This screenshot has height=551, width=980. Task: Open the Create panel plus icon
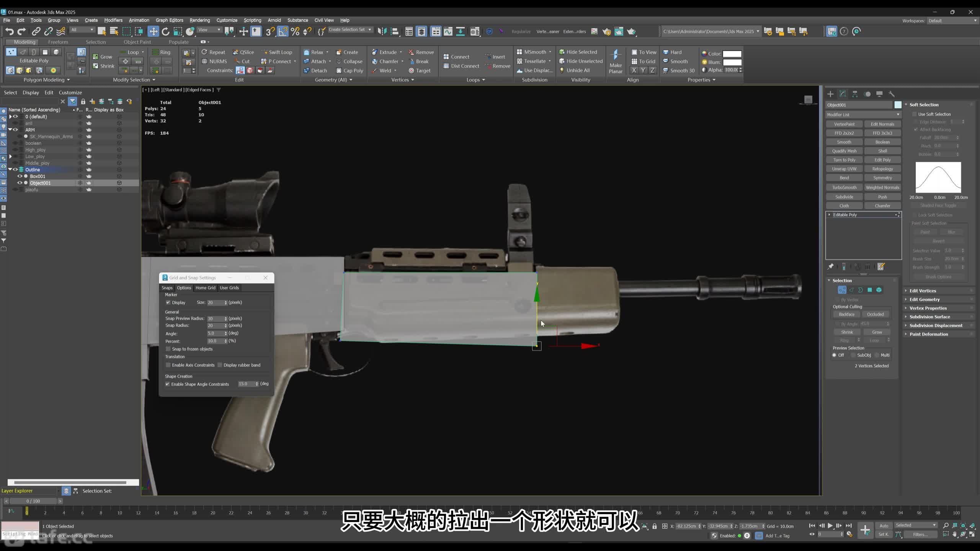(830, 94)
